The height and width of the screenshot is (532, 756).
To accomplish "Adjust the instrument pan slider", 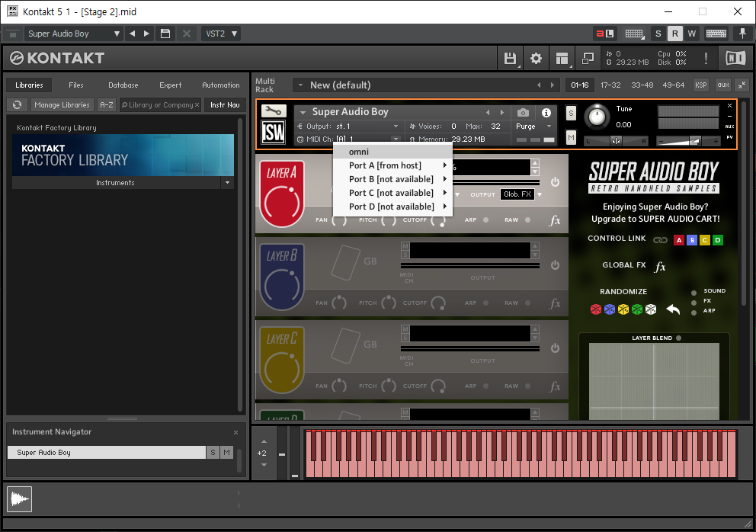I will [617, 141].
